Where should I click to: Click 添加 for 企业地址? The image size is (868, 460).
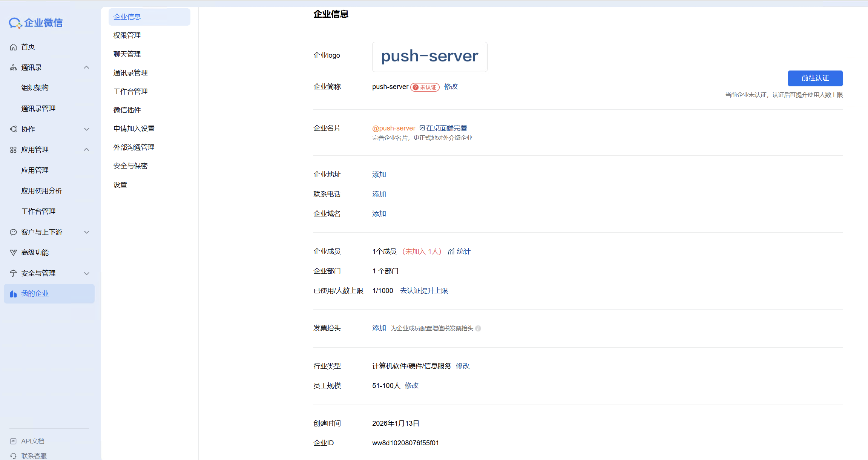379,175
